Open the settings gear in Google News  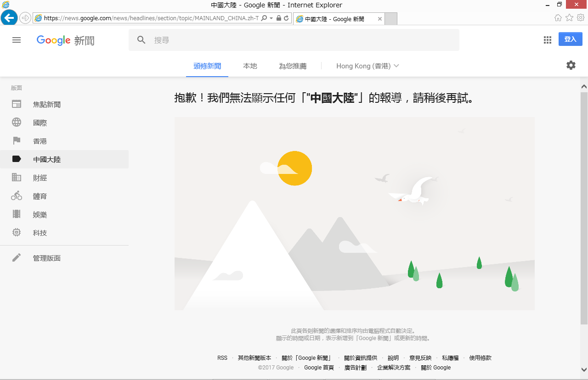coord(571,65)
